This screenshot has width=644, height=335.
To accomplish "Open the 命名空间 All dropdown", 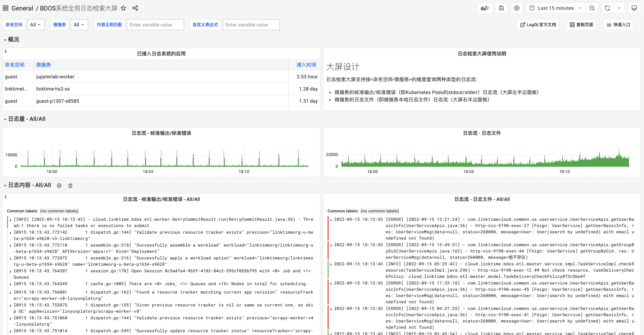I will point(36,25).
